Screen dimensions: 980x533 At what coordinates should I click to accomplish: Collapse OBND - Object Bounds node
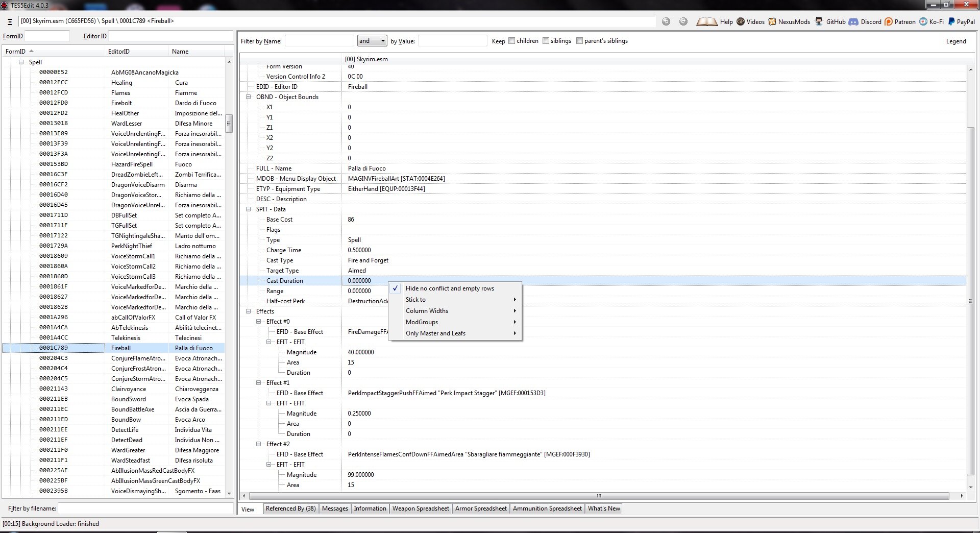pyautogui.click(x=249, y=97)
